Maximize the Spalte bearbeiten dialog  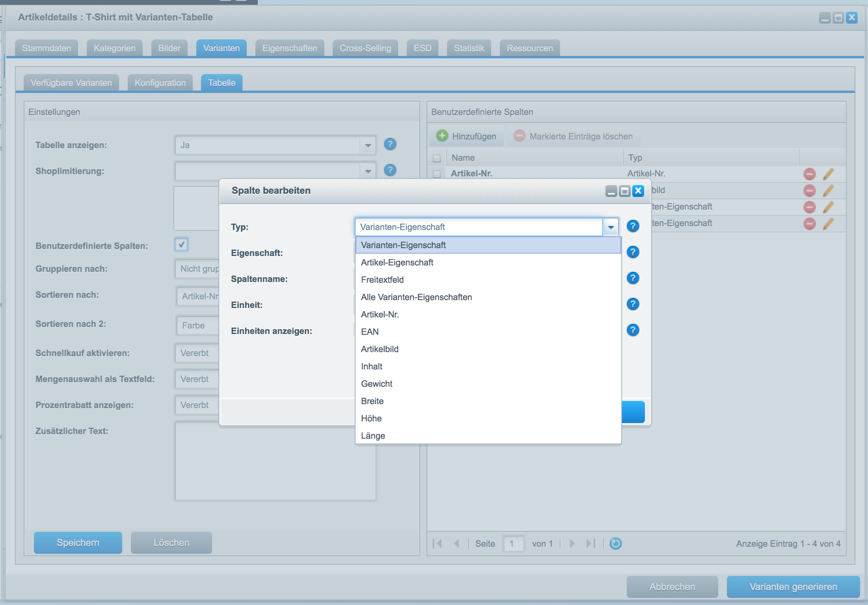[625, 191]
